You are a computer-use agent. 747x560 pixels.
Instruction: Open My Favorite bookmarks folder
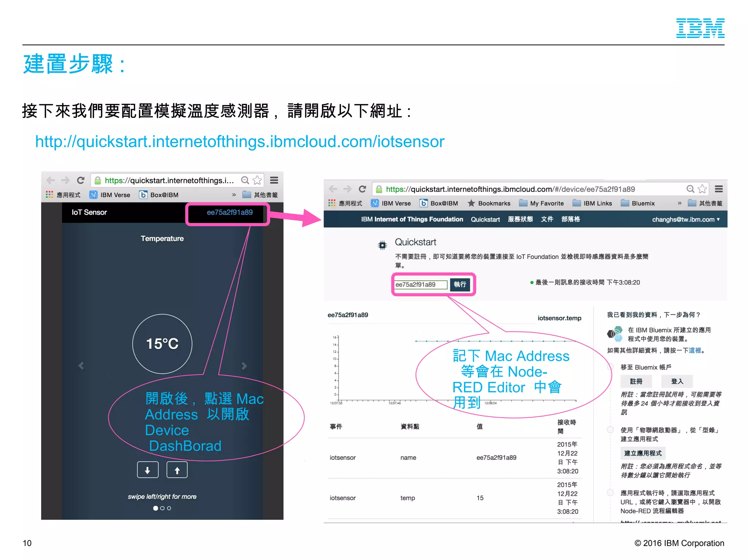(541, 203)
